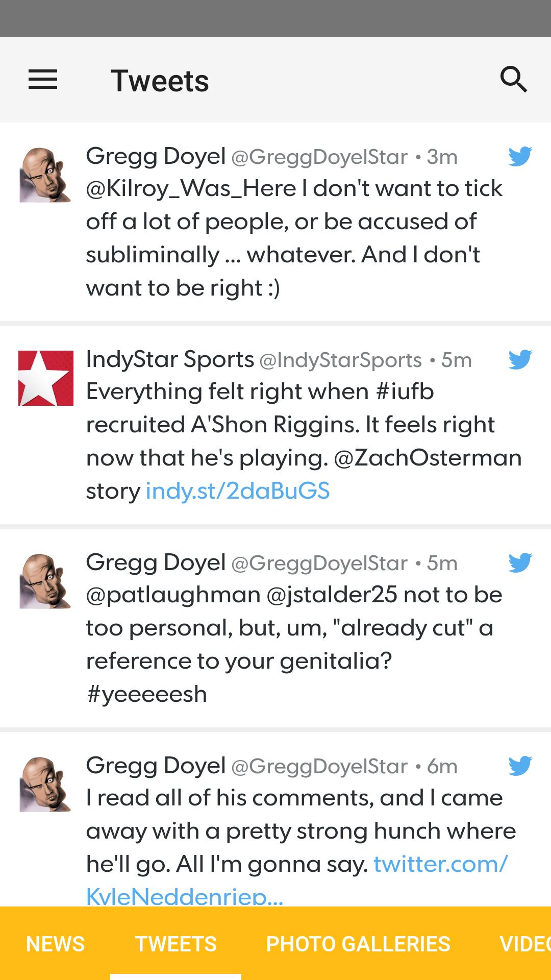Open the indy.st/2daBuGS link
This screenshot has width=551, height=980.
[x=238, y=491]
